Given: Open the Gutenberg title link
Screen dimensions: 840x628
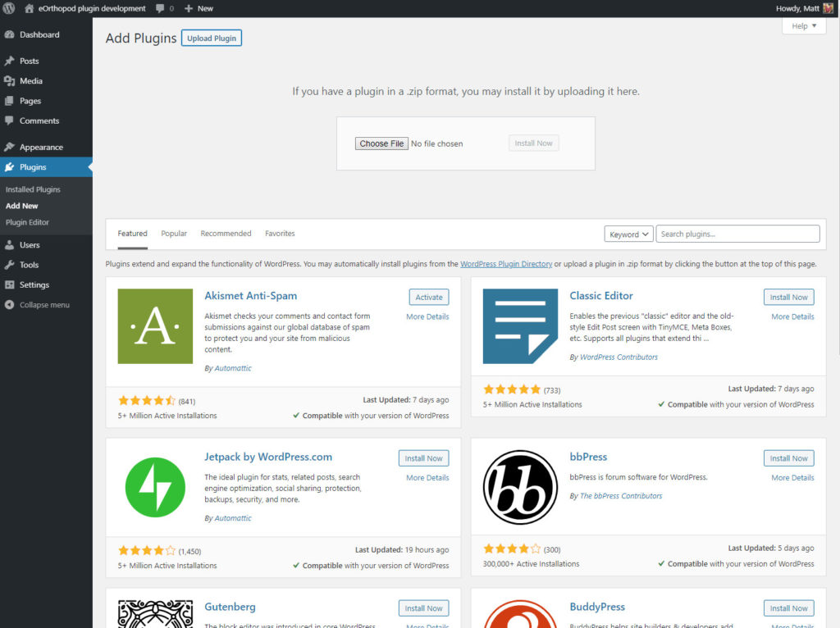Looking at the screenshot, I should pyautogui.click(x=230, y=607).
